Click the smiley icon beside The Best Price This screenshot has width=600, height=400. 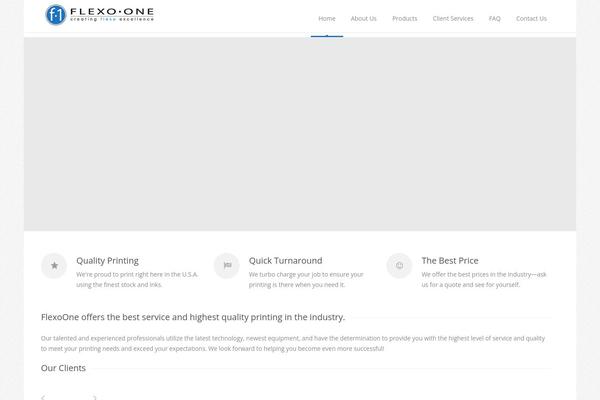point(399,266)
